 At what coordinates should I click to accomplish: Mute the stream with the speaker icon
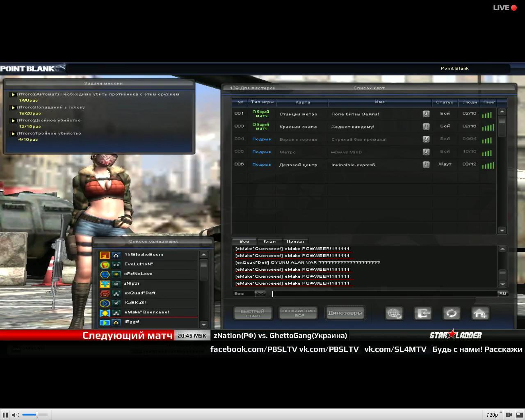coord(15,415)
